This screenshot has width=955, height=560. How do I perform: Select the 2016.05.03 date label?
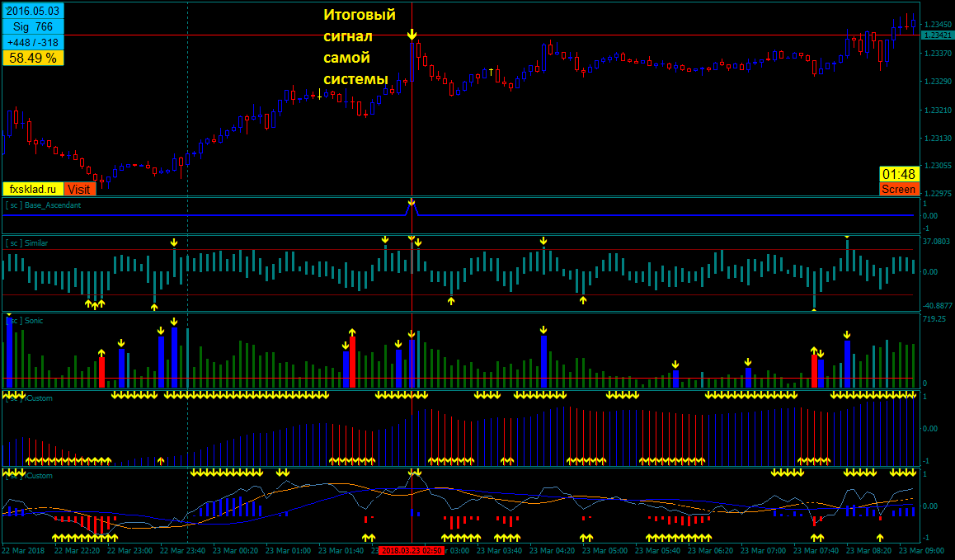(x=33, y=11)
